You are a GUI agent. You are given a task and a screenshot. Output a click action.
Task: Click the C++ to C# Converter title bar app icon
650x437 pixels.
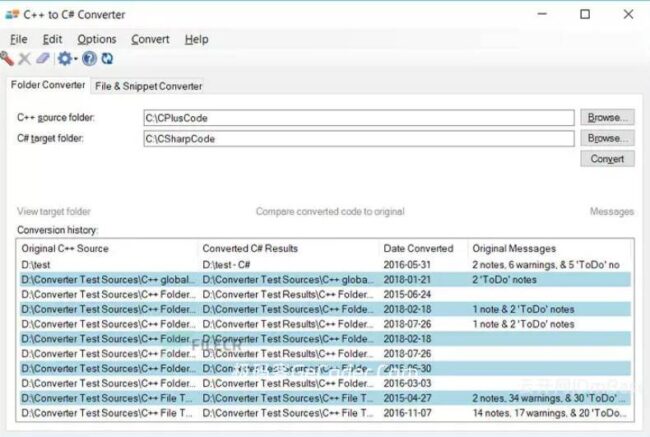12,15
